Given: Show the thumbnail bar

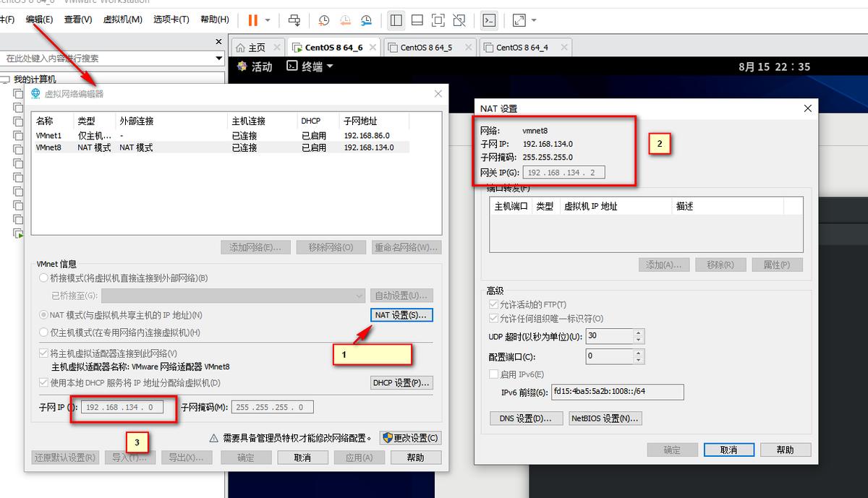Looking at the screenshot, I should click(x=416, y=20).
